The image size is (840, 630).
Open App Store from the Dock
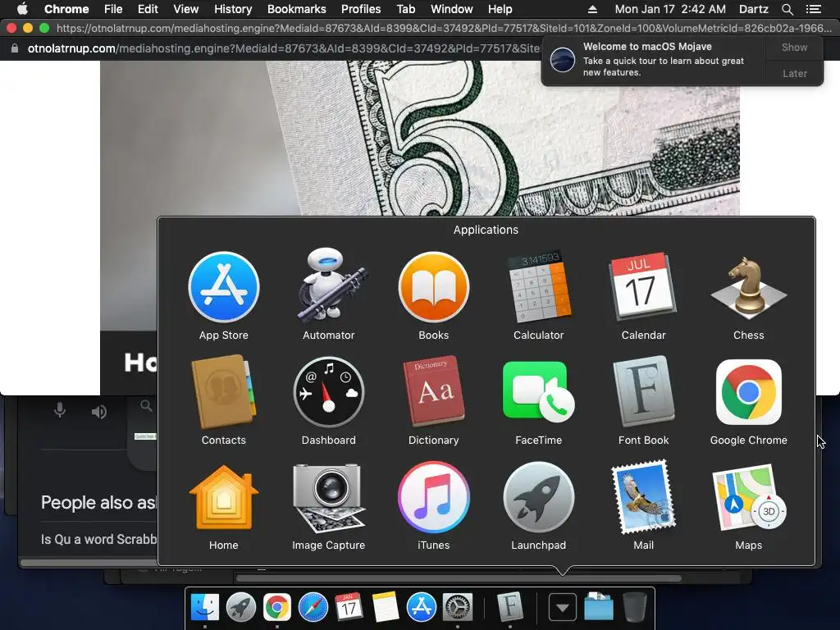coord(421,608)
